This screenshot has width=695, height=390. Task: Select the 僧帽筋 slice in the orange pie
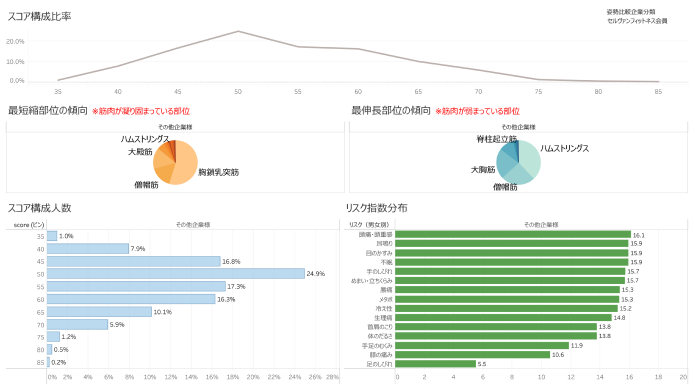point(163,173)
